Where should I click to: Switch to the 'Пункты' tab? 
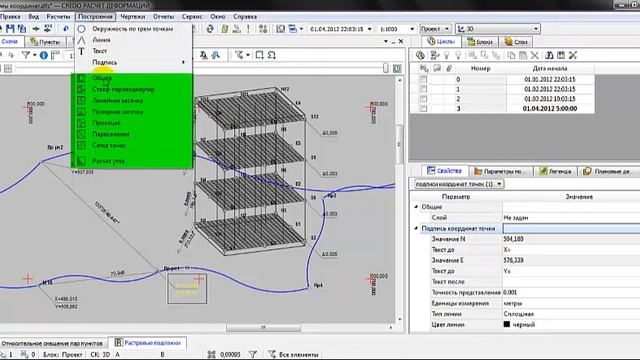point(45,42)
